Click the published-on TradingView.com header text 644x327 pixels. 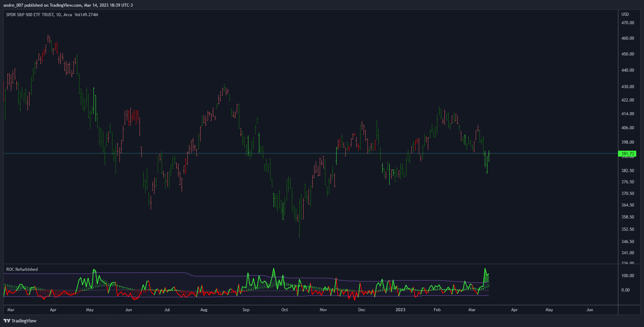click(x=68, y=5)
